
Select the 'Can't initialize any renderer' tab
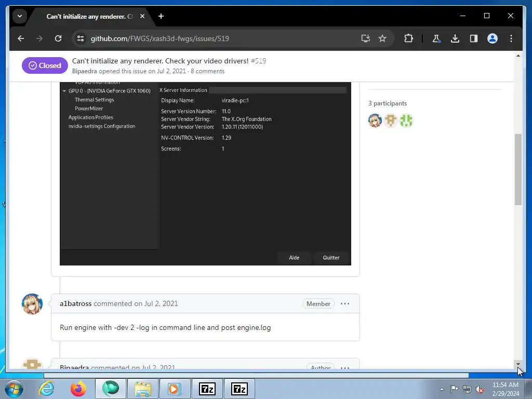[x=89, y=16]
